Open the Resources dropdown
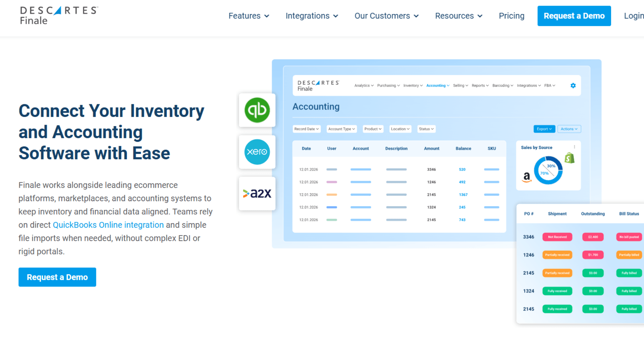 (459, 16)
